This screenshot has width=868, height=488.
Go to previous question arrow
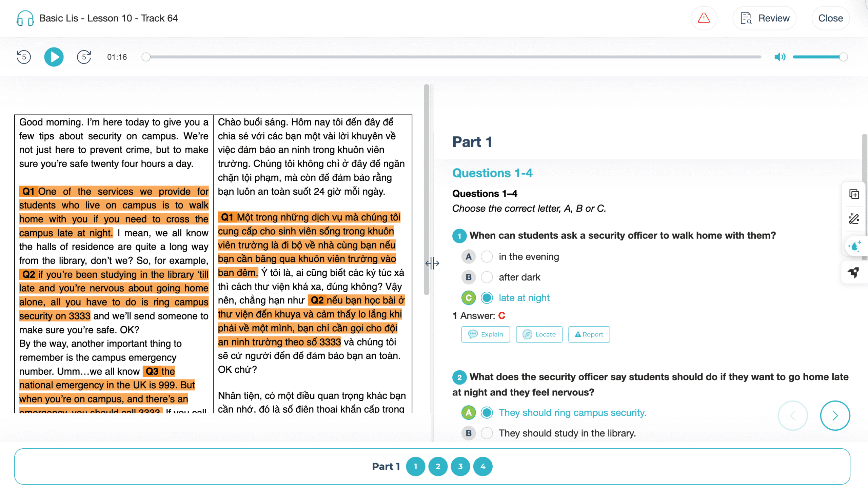coord(793,416)
